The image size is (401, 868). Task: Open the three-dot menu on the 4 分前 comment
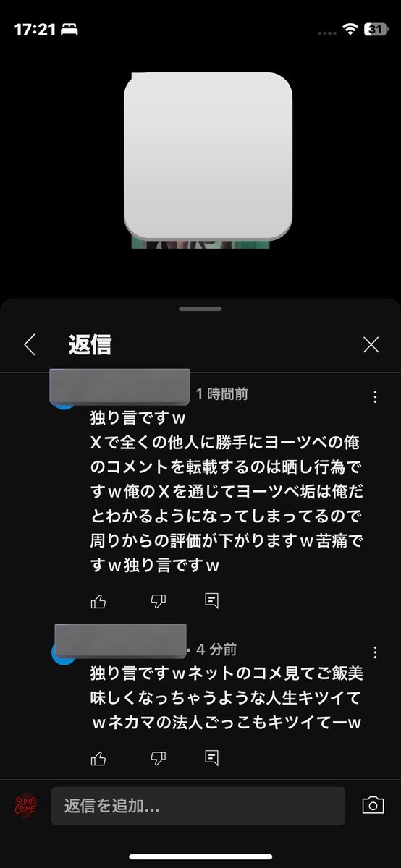pos(375,652)
